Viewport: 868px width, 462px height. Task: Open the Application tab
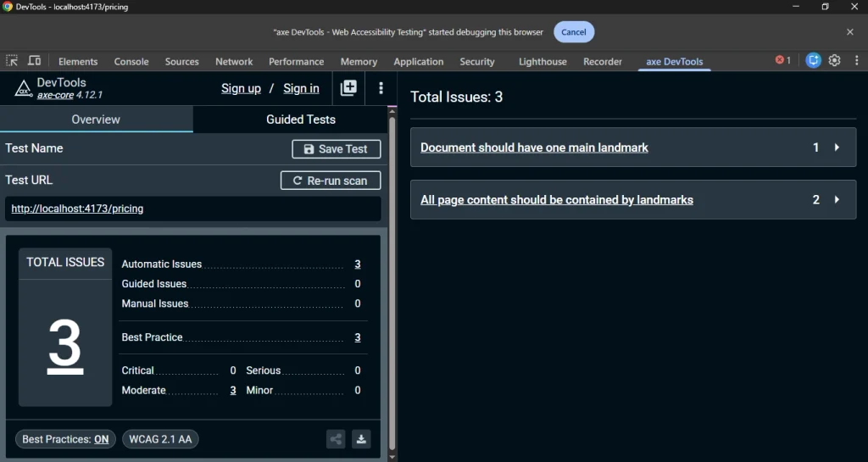pyautogui.click(x=419, y=61)
